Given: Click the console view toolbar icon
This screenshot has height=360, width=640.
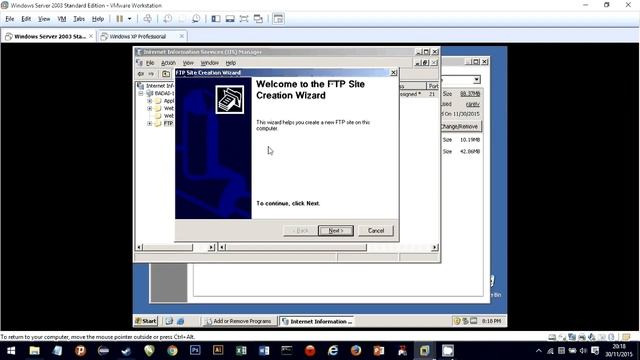Looking at the screenshot, I should point(278,19).
